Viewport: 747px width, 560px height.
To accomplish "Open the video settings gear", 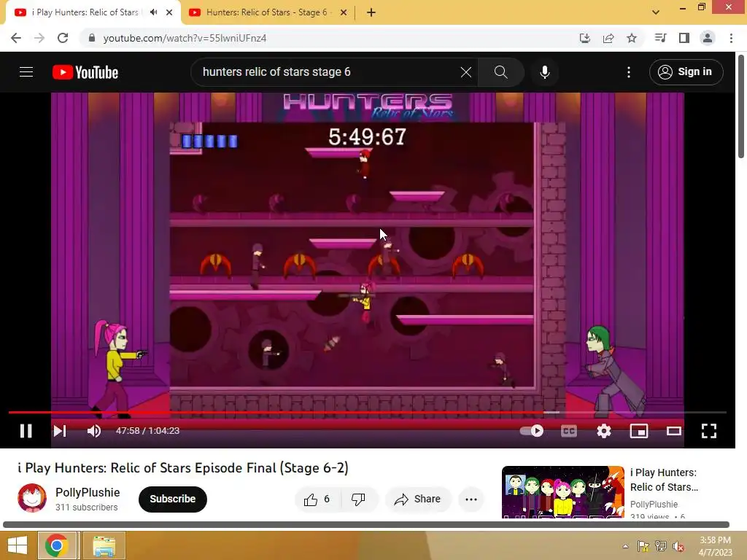I will (x=603, y=431).
